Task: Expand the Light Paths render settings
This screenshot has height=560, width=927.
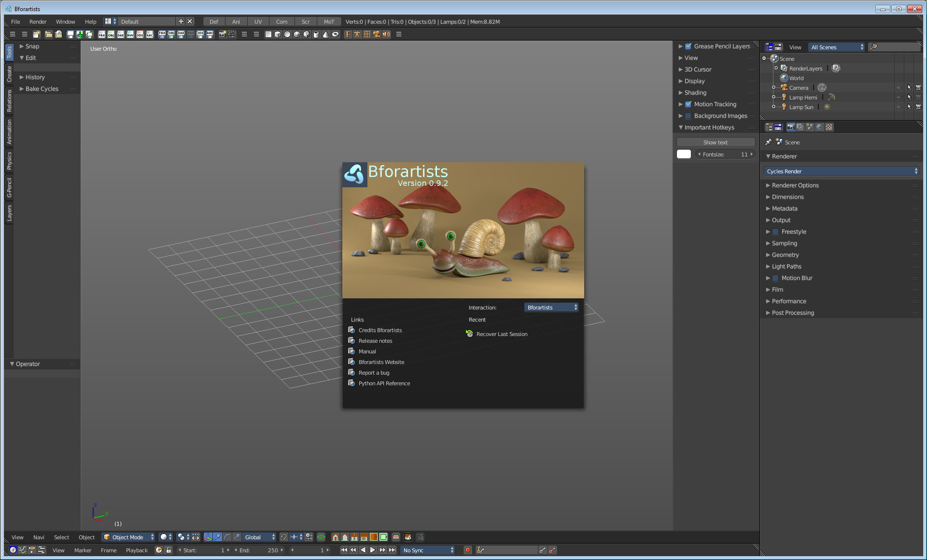Action: click(x=787, y=266)
